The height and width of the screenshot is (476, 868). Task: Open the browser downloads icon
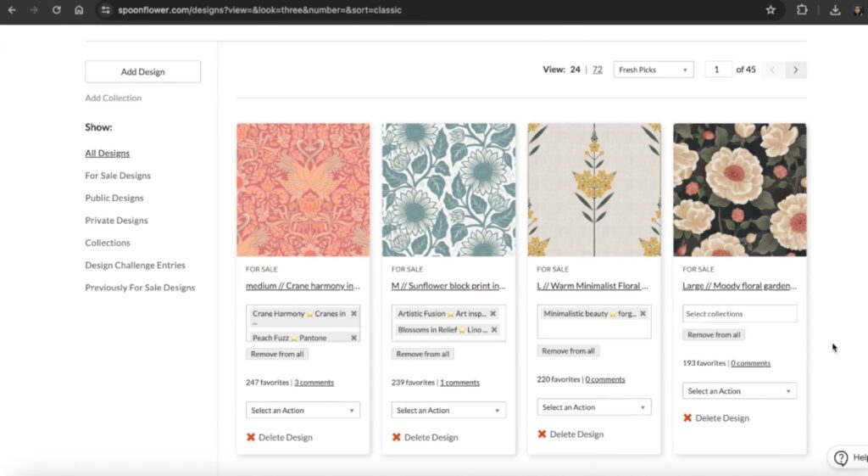835,10
